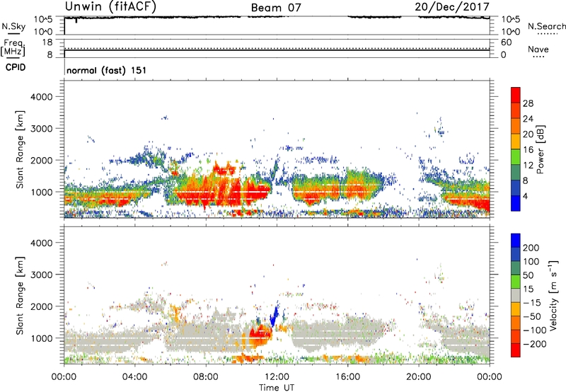Click the '20:00' time axis tick label
This screenshot has height=392, width=566.
pyautogui.click(x=418, y=377)
